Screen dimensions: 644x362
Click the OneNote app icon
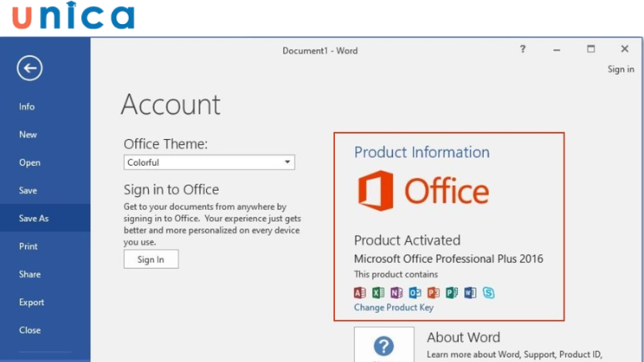(x=396, y=293)
